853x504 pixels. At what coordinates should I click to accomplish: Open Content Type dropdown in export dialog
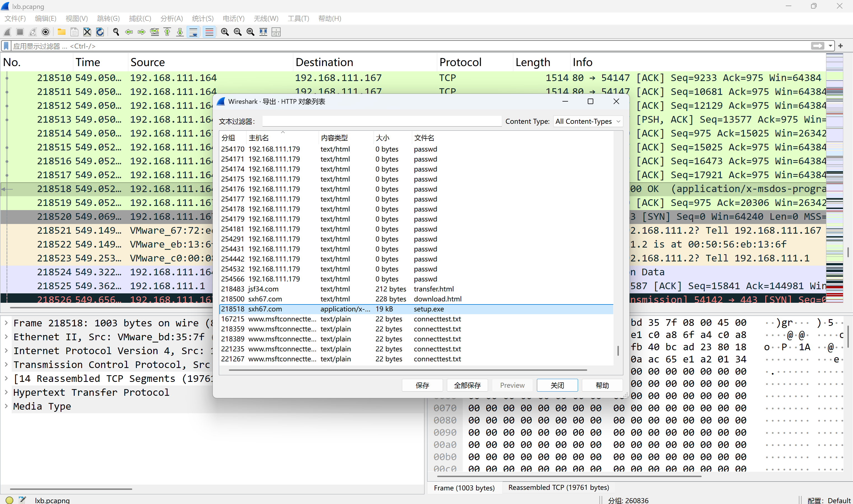[588, 121]
